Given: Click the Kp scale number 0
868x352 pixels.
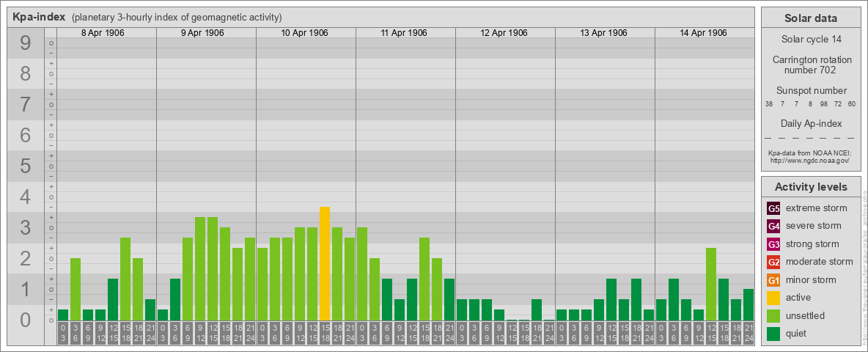Looking at the screenshot, I should coord(25,320).
